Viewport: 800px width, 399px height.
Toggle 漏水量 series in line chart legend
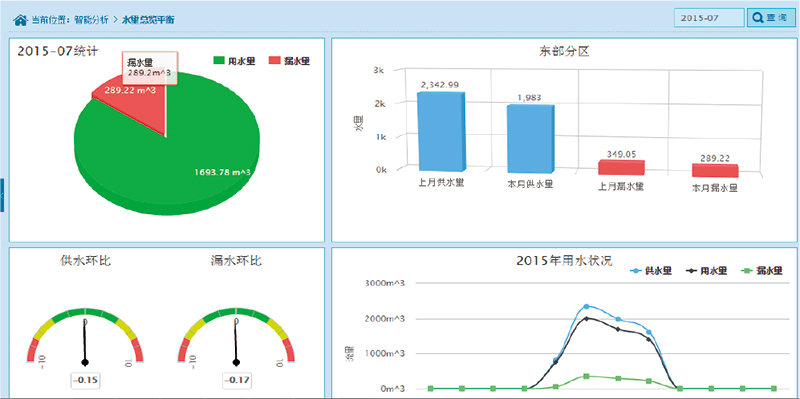762,271
